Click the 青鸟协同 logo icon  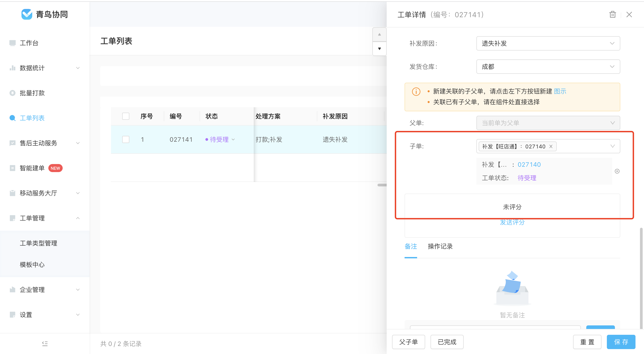pos(27,14)
